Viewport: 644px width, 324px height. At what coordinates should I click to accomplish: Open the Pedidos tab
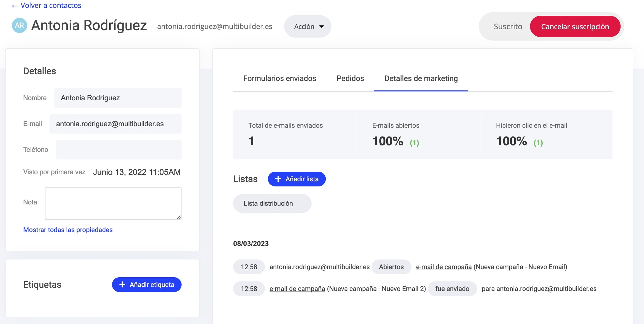350,79
